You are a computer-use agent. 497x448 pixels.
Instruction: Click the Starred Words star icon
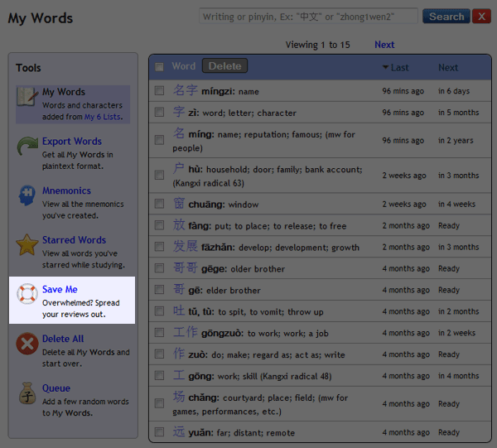pyautogui.click(x=27, y=246)
